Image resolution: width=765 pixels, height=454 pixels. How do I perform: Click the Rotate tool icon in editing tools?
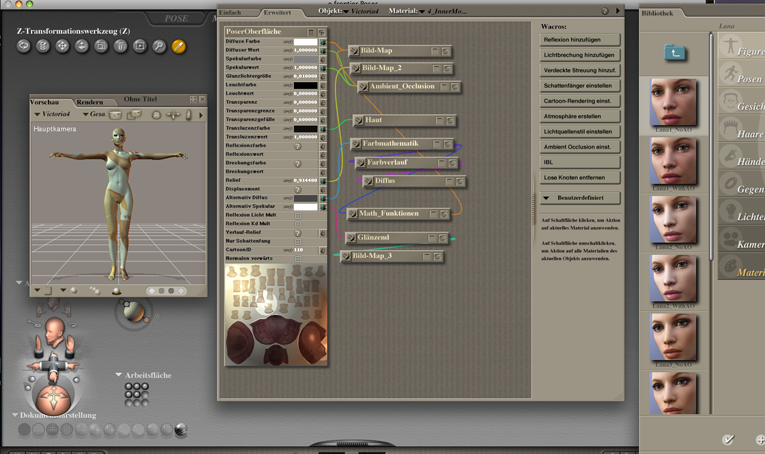point(23,46)
